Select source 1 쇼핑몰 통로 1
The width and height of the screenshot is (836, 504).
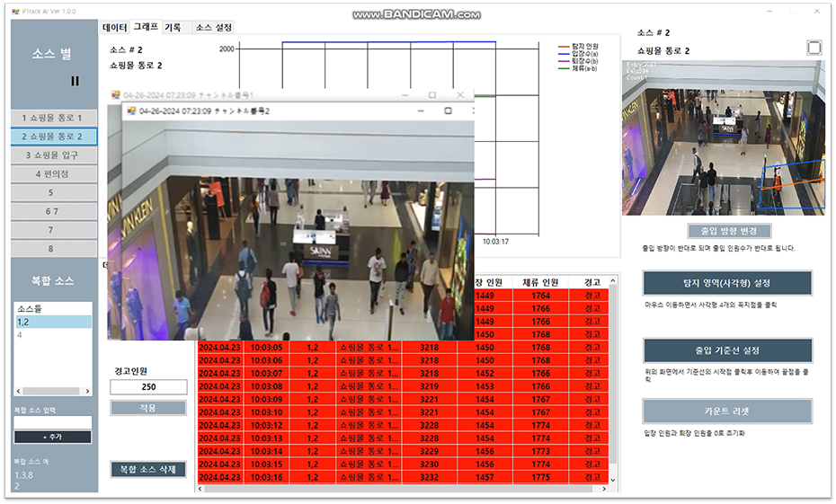point(53,118)
